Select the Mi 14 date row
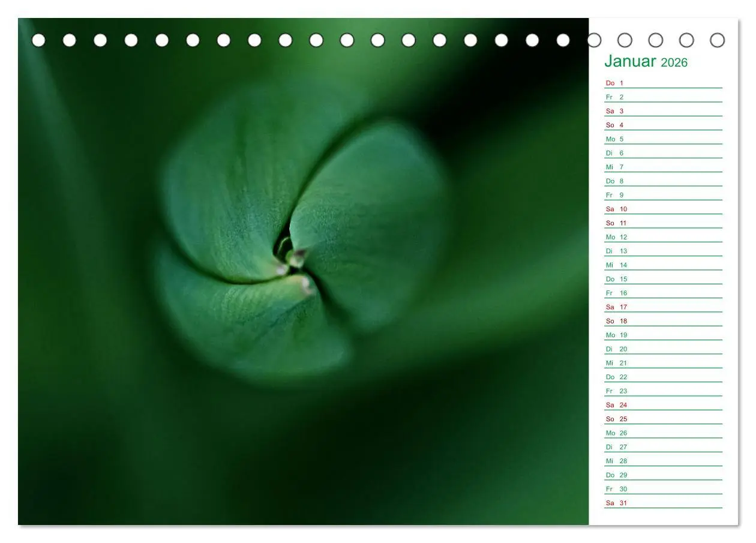 click(x=663, y=265)
